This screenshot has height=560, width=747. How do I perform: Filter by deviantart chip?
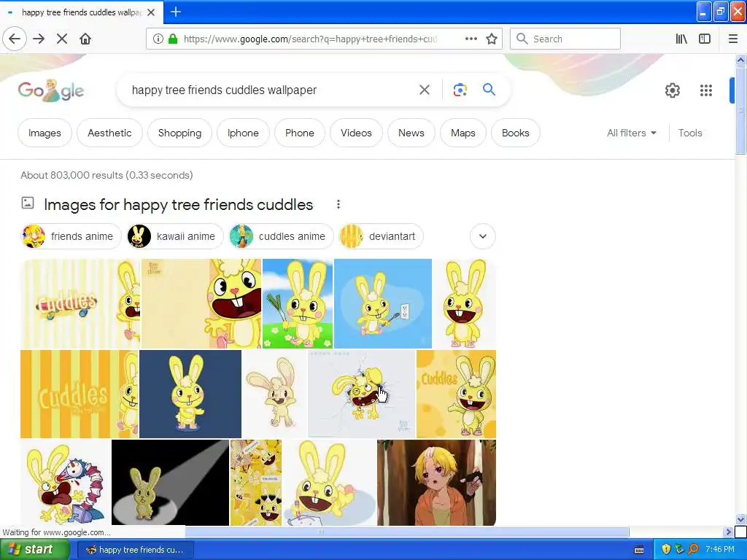tap(381, 236)
